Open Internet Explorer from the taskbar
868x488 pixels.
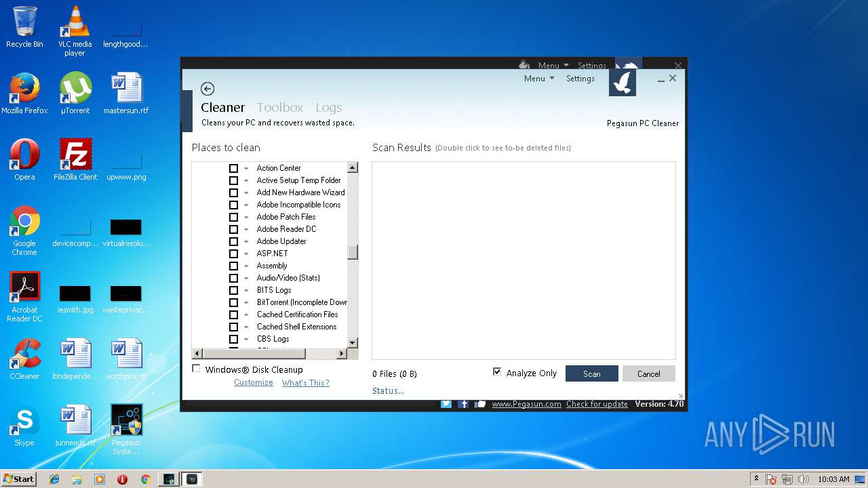point(54,479)
